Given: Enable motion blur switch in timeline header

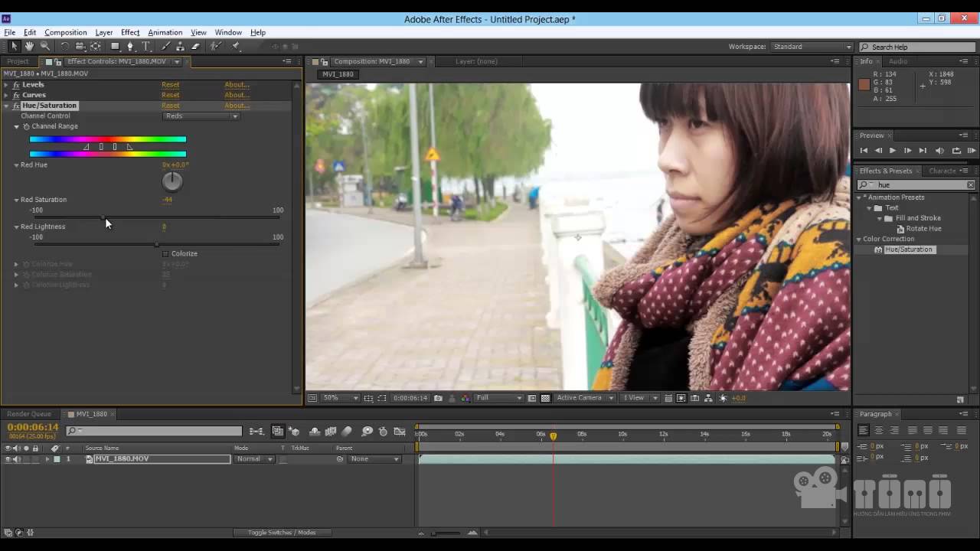Looking at the screenshot, I should (x=347, y=432).
